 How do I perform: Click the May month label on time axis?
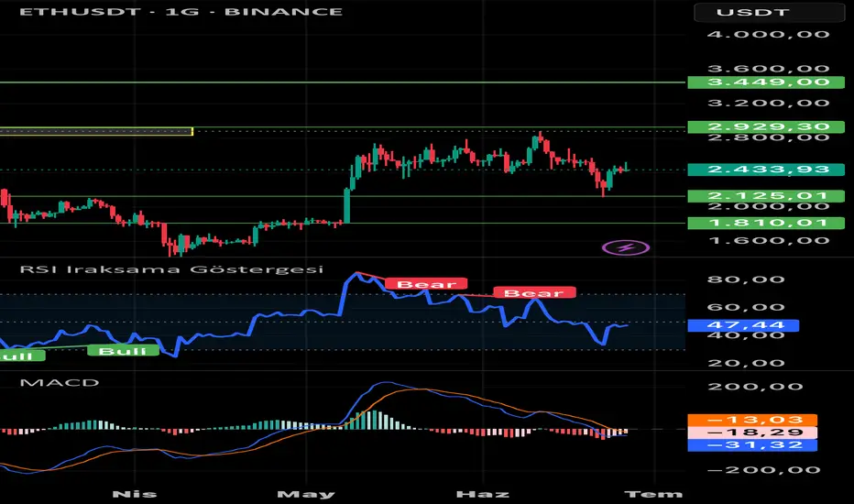pos(306,494)
